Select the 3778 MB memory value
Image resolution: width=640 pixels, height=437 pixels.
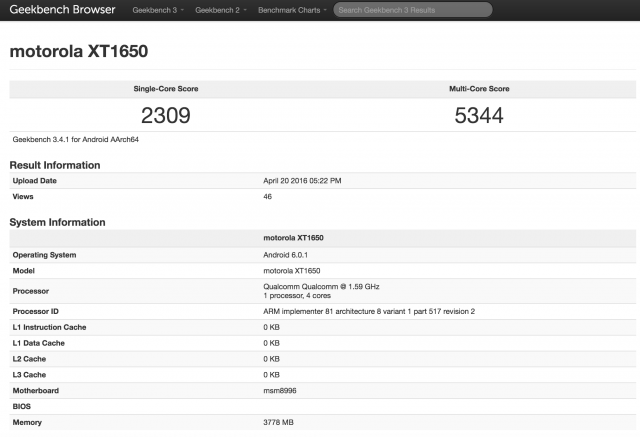click(278, 423)
